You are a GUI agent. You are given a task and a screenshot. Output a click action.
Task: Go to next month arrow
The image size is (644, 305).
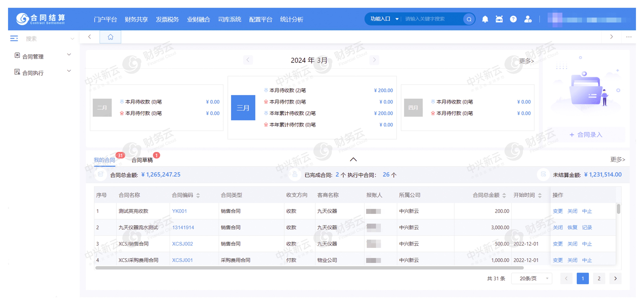click(x=374, y=60)
